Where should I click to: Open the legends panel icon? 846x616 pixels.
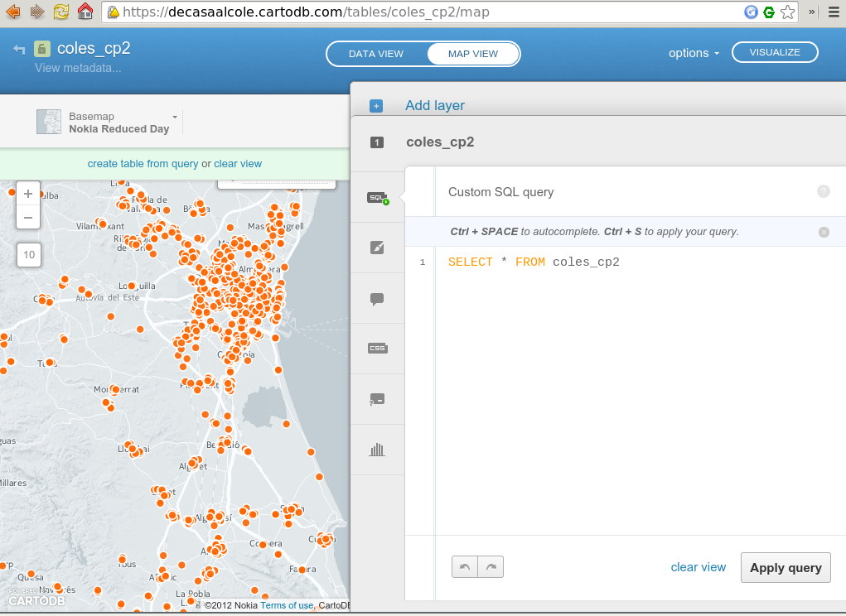tap(377, 399)
